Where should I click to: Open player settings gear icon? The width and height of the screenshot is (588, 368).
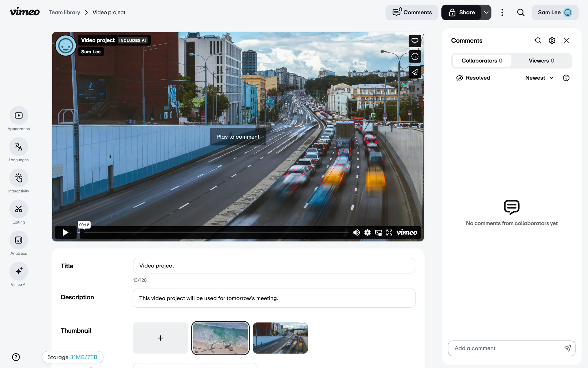(x=367, y=232)
